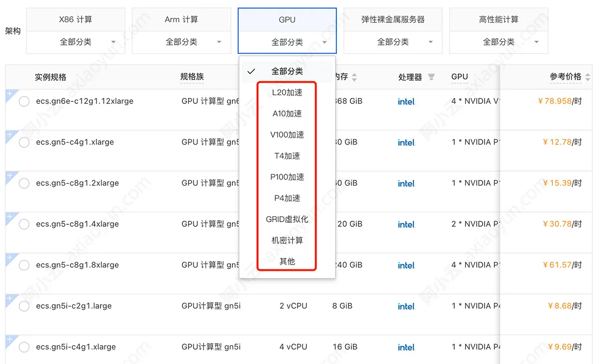Viewport: 597px width, 364px height.
Task: Choose 机密计算 in the GPU menu
Action: click(x=287, y=241)
